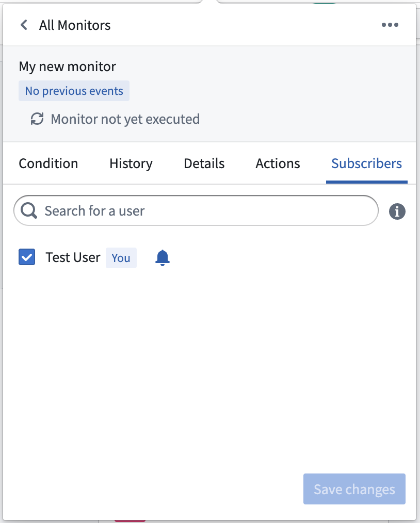Go to the Actions tab
This screenshot has height=523, width=420.
(278, 164)
